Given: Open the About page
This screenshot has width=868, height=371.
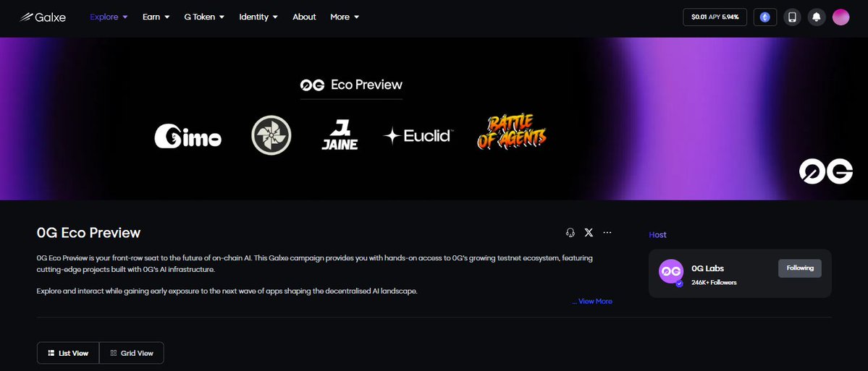Looking at the screenshot, I should [x=304, y=17].
